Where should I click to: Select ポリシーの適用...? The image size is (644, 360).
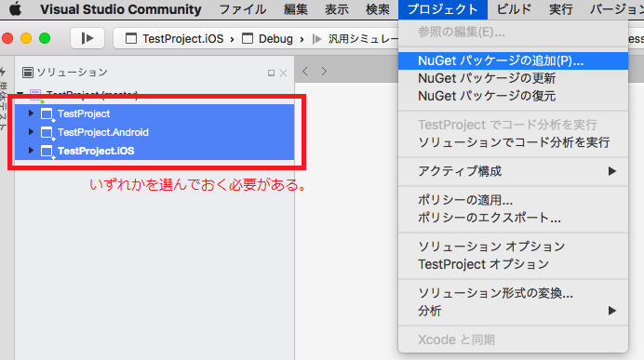click(x=513, y=200)
